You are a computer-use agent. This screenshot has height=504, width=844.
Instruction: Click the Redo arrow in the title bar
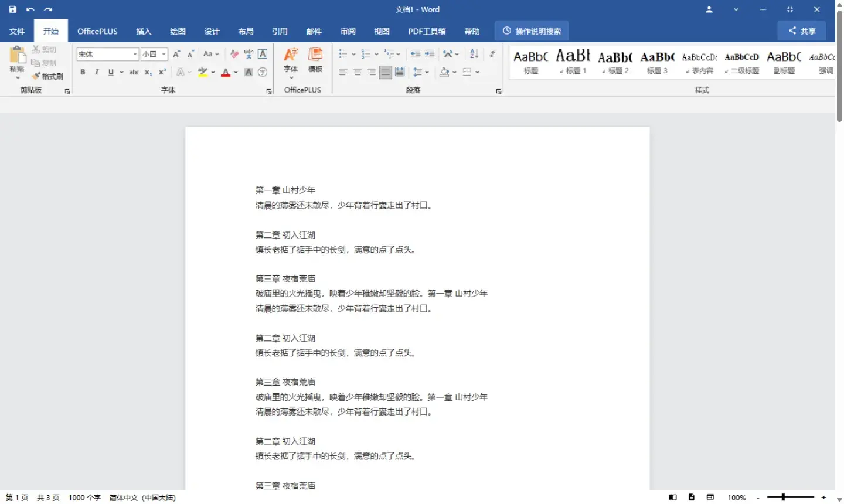point(48,9)
